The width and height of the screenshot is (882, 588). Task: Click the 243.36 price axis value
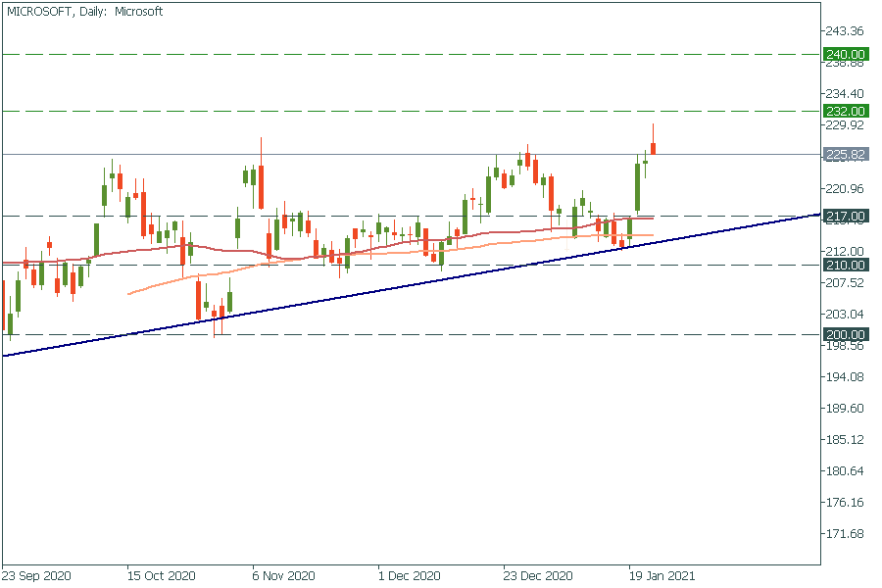click(x=845, y=31)
